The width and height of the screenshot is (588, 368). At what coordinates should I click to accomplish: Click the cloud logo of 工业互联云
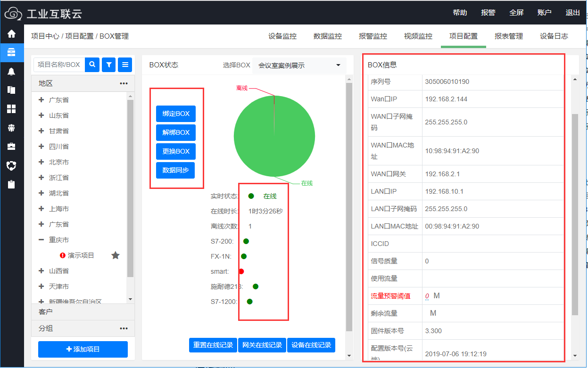13,13
